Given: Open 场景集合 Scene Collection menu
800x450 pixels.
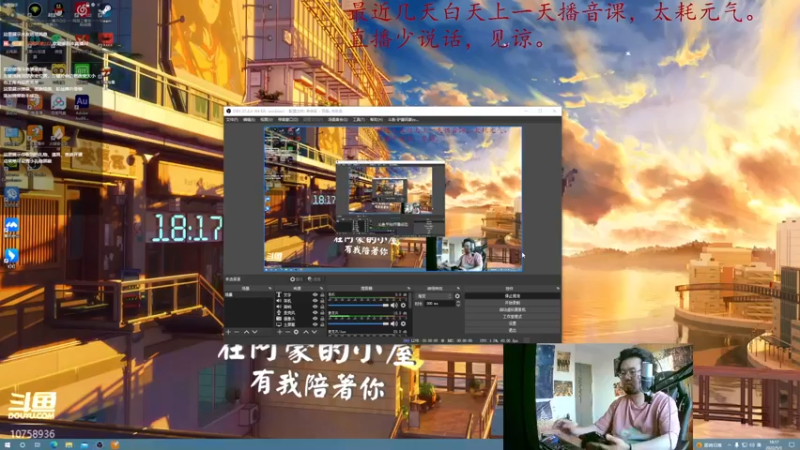Looking at the screenshot, I should pyautogui.click(x=338, y=119).
